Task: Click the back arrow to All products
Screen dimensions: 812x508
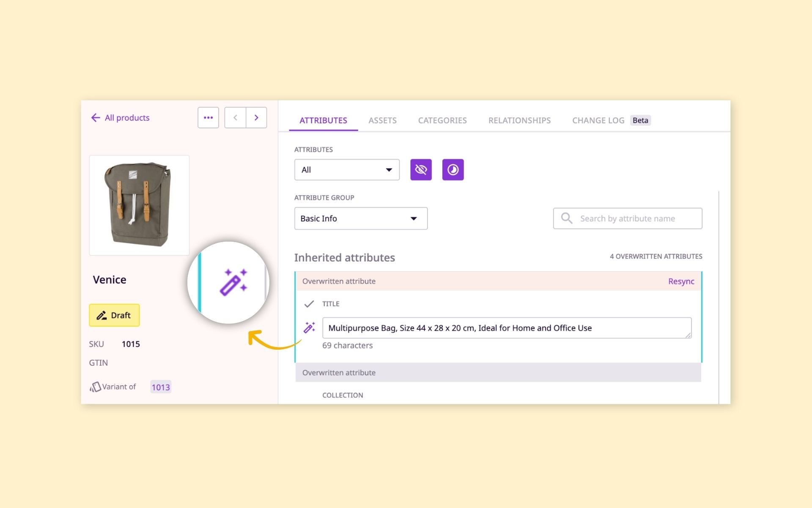Action: pos(96,118)
